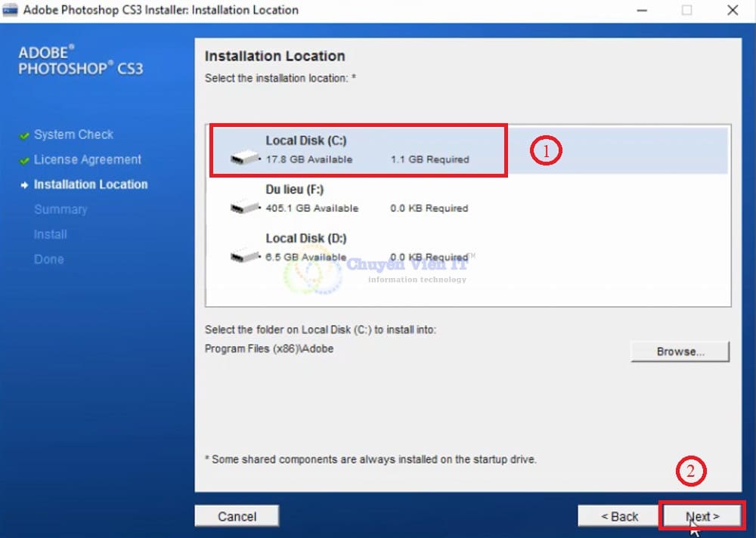
Task: Maximize the installer window
Action: coord(686,11)
